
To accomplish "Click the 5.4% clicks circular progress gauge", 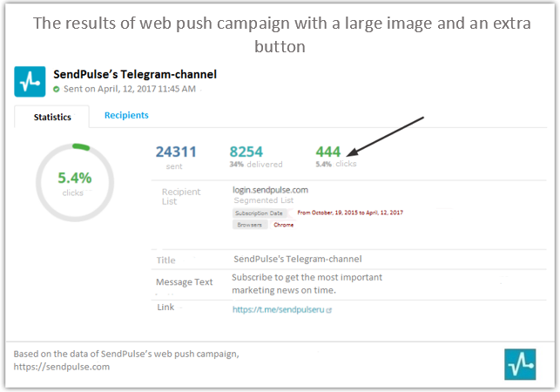I will (75, 182).
